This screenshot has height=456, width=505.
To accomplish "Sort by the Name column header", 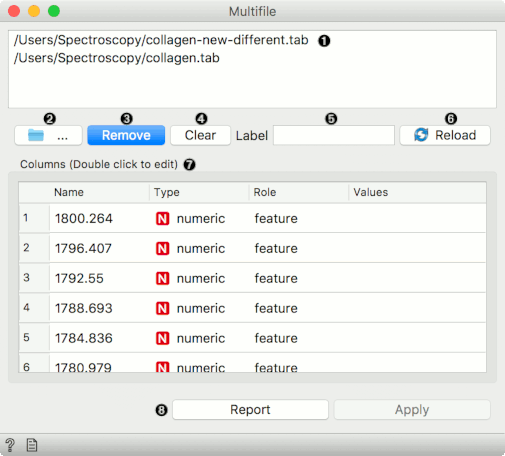I will coord(99,192).
